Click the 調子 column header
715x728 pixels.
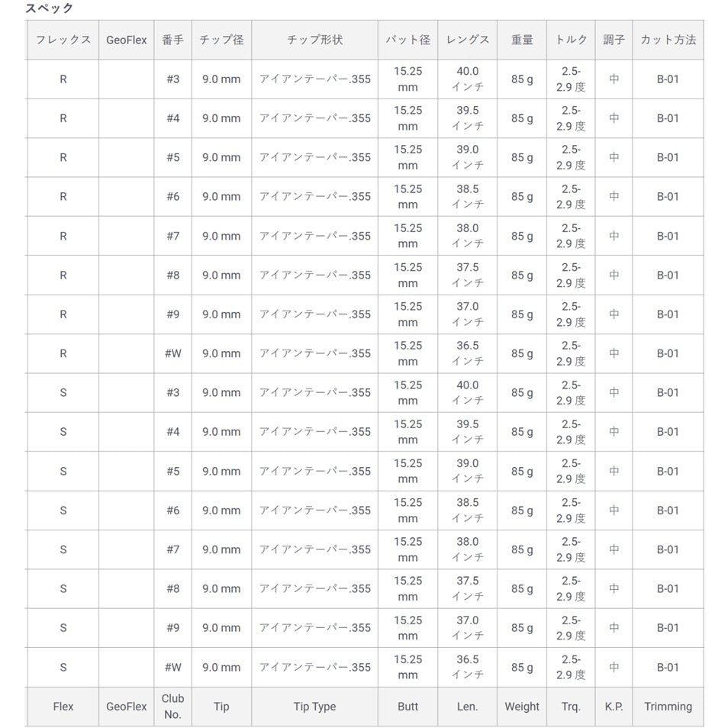(614, 40)
